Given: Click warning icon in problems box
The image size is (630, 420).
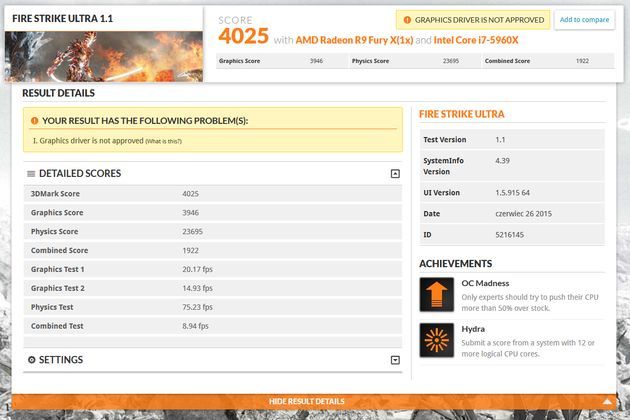Looking at the screenshot, I should pos(35,121).
